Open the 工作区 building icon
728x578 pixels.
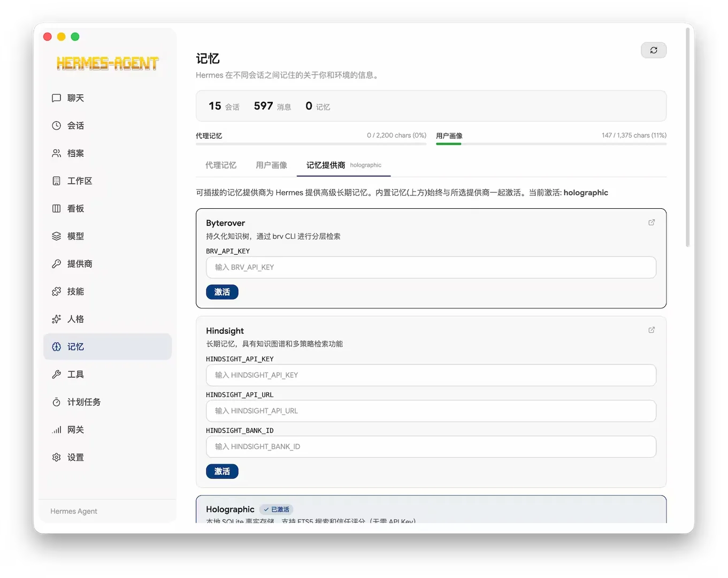56,181
